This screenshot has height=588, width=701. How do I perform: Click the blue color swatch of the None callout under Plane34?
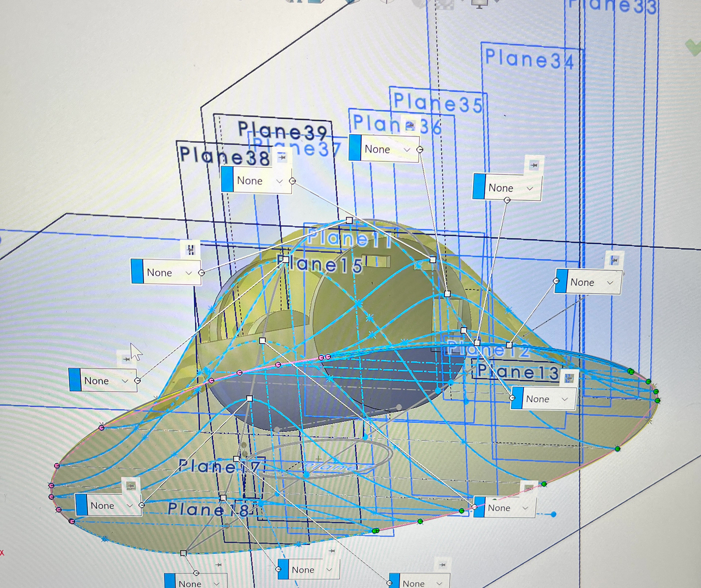click(x=479, y=187)
